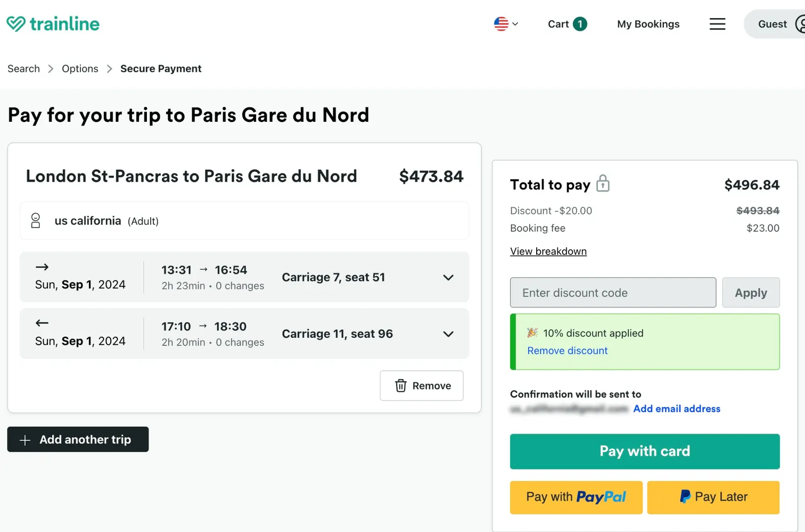Click Add email address link
The height and width of the screenshot is (532, 805).
click(676, 409)
